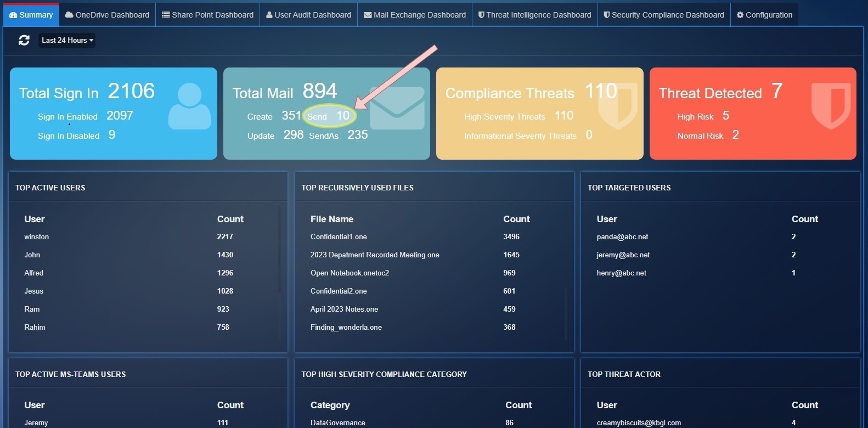Screen dimensions: 868x428
Task: Open the Last 24 Hours time range dropdown
Action: [x=67, y=40]
